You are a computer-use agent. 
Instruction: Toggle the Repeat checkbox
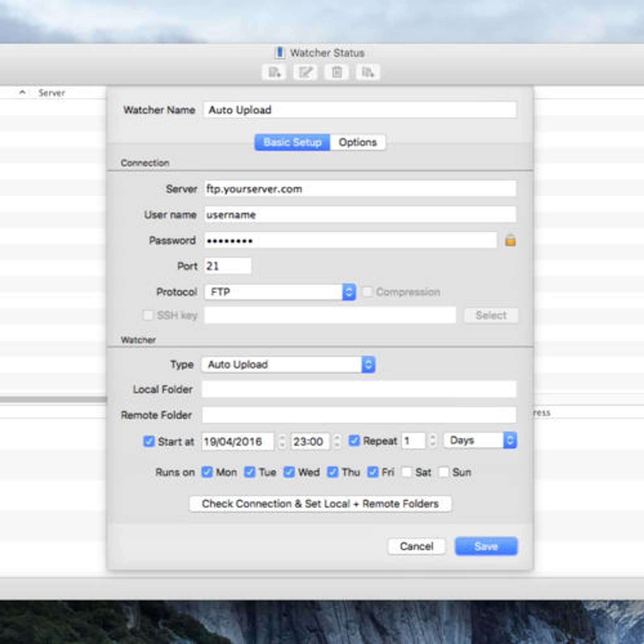(354, 441)
